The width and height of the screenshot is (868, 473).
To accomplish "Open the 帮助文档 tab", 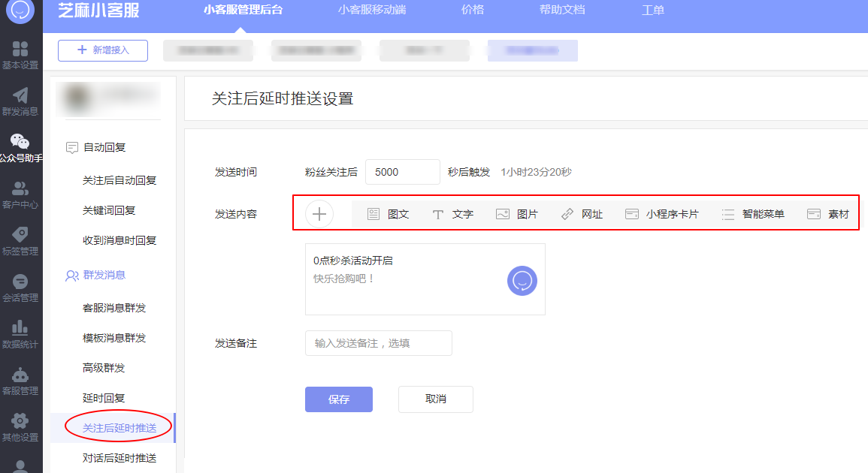I will tap(562, 10).
